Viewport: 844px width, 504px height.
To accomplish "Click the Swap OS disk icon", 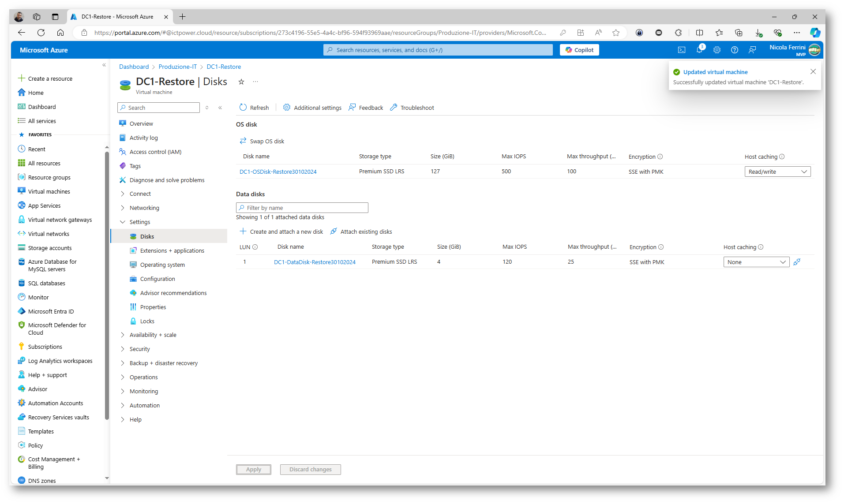I will [x=243, y=141].
